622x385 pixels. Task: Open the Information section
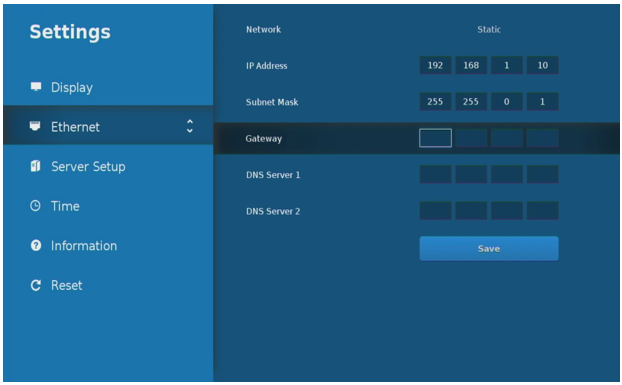108,245
